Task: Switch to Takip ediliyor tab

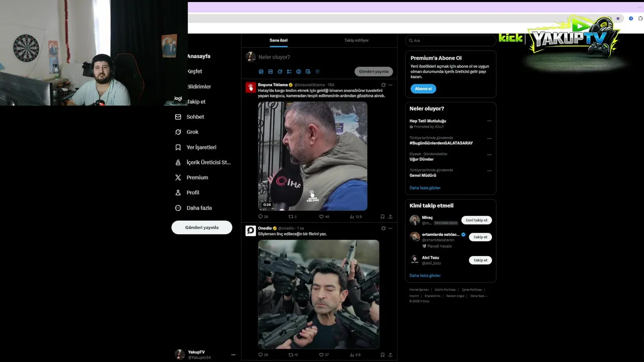Action: tap(356, 40)
